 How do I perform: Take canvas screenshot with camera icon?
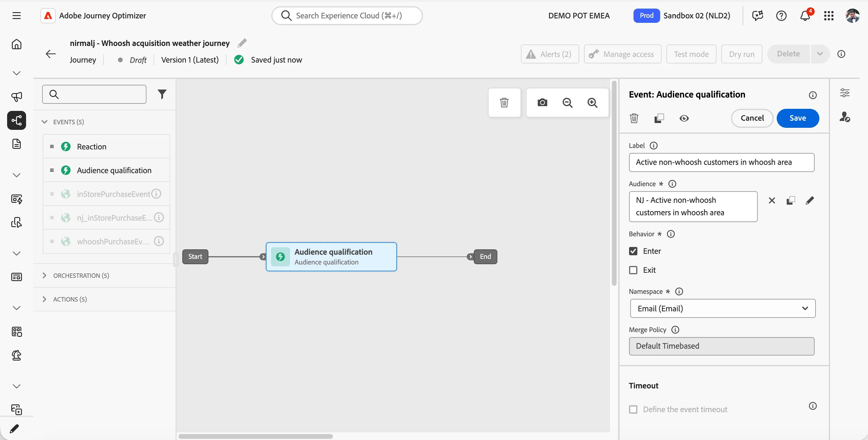(542, 102)
